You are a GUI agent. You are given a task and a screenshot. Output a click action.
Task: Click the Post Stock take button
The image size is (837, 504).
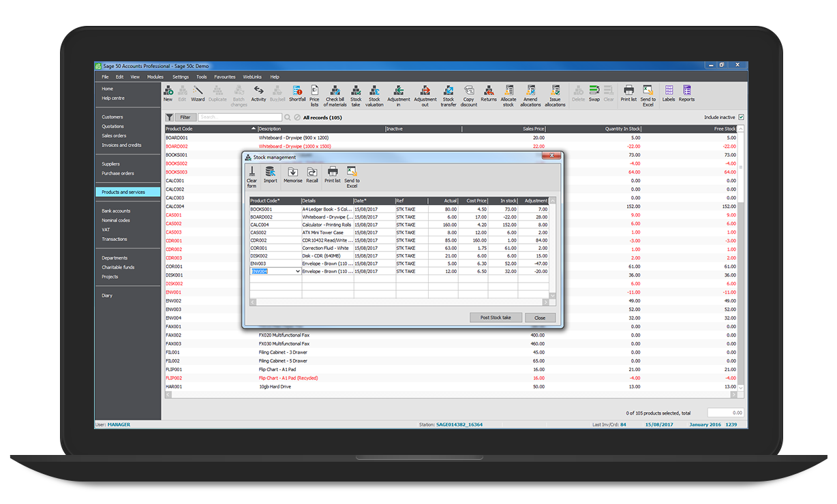click(496, 317)
